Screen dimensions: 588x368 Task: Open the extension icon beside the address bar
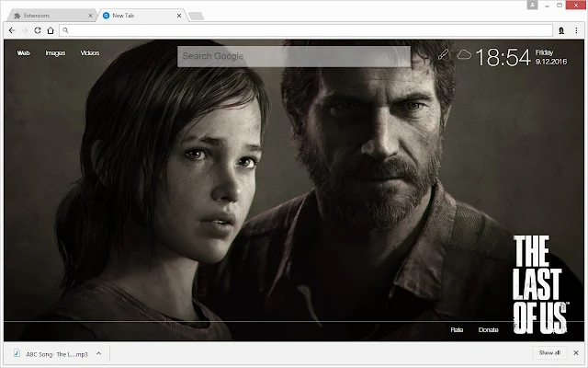point(561,30)
